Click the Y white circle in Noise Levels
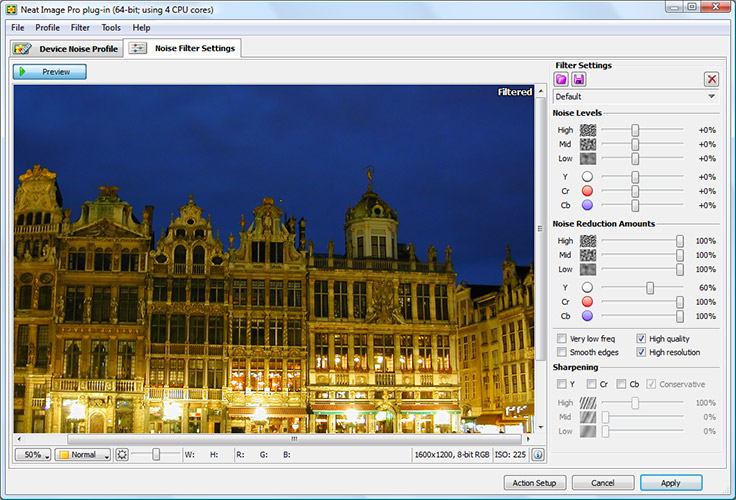Viewport: 736px width, 500px height. click(587, 177)
